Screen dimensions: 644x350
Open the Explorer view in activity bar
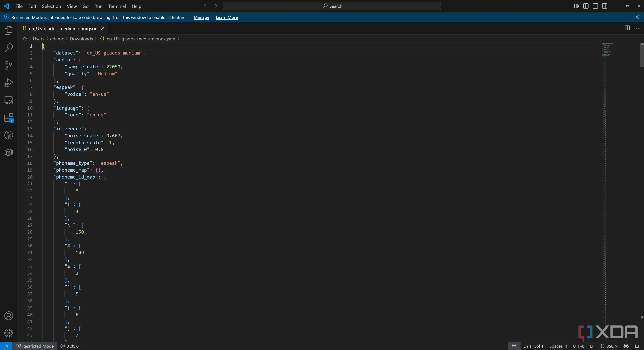[9, 31]
